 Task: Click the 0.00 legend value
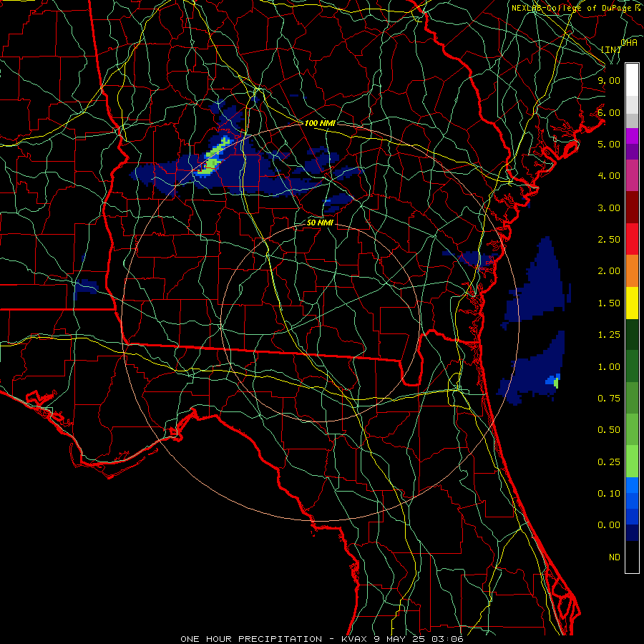(x=609, y=525)
